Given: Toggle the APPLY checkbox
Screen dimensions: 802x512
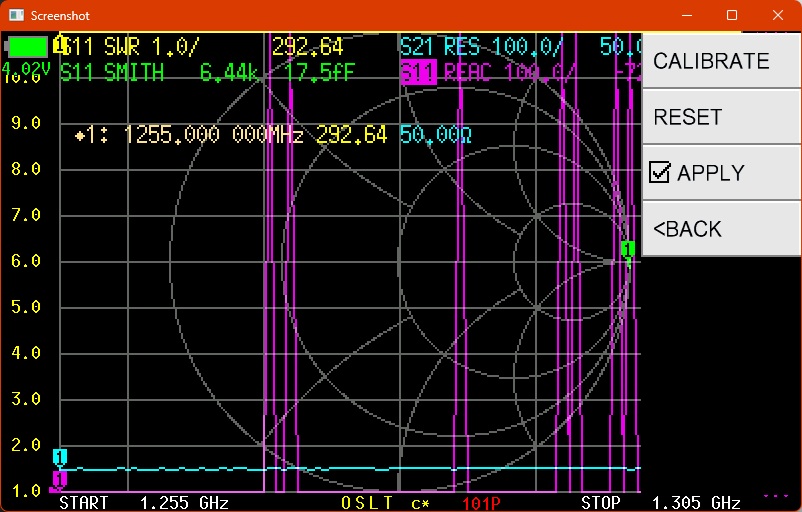Looking at the screenshot, I should pos(659,172).
